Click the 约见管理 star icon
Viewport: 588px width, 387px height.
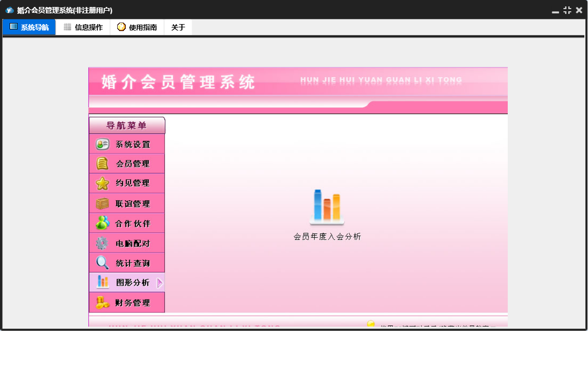pyautogui.click(x=102, y=184)
